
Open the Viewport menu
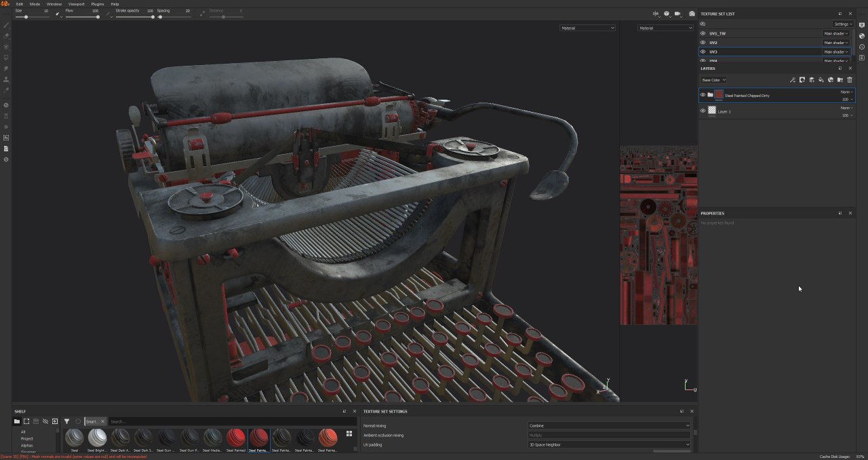[x=77, y=4]
